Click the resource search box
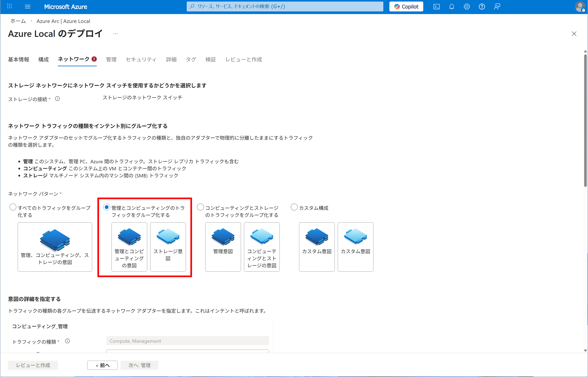The image size is (588, 377). [x=285, y=6]
